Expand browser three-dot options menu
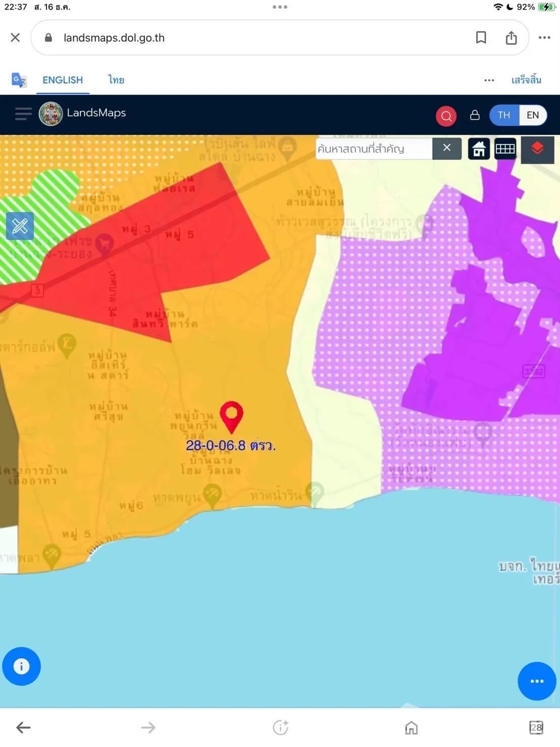The width and height of the screenshot is (560, 747). click(544, 38)
